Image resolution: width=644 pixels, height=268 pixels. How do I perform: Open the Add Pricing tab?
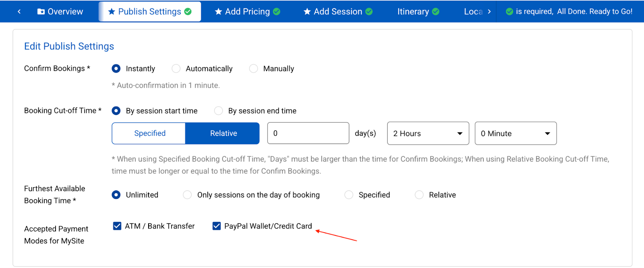[247, 12]
